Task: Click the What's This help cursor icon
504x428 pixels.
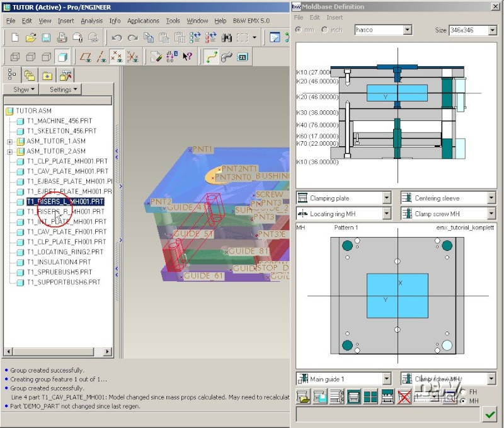Action: click(x=187, y=57)
